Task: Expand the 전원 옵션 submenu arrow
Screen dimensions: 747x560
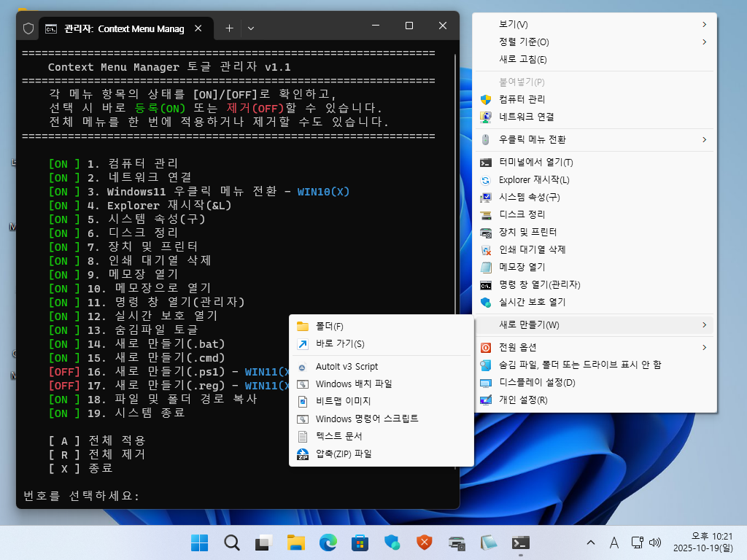Action: (x=704, y=348)
